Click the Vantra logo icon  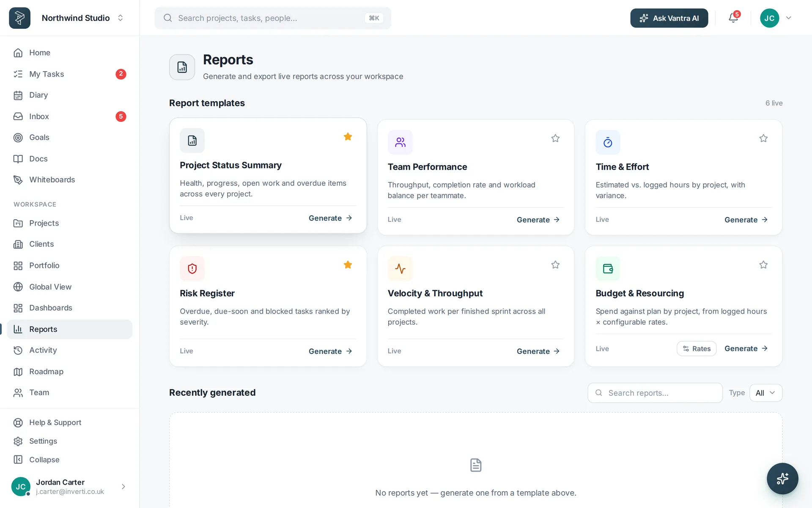tap(19, 18)
